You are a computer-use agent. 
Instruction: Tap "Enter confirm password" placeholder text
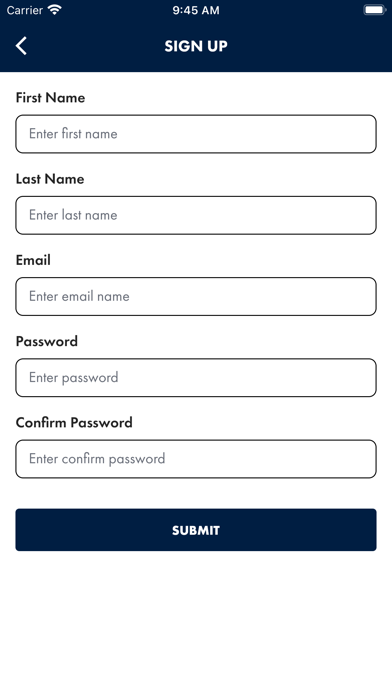point(97,459)
